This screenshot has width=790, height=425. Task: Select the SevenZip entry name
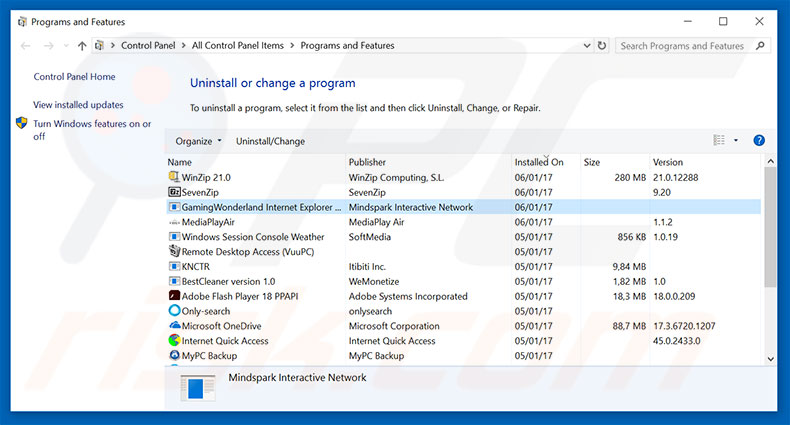(x=200, y=192)
